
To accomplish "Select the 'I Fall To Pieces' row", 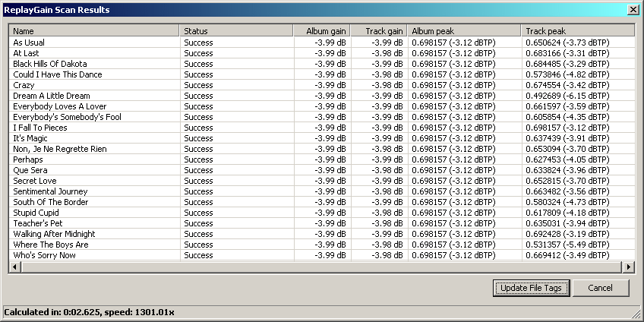I will (321, 128).
